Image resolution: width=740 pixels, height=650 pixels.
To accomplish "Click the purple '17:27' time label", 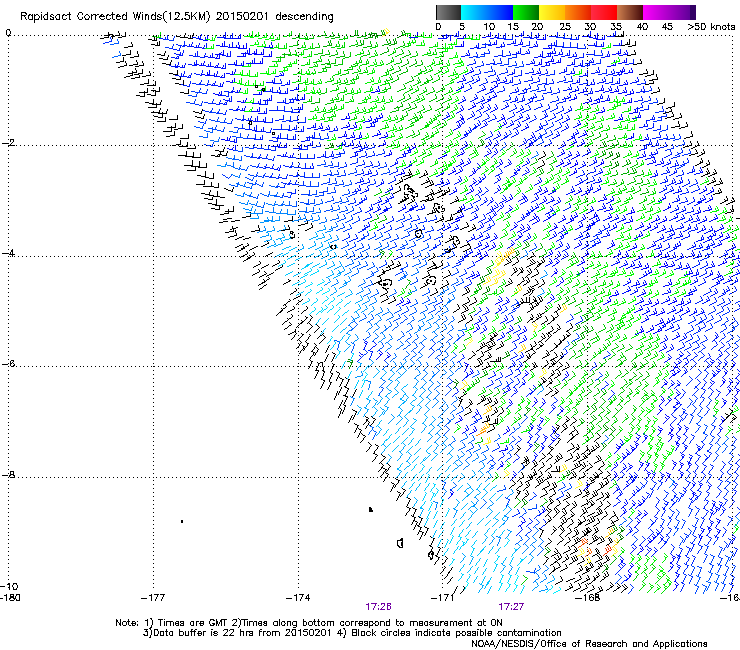I will [x=511, y=607].
